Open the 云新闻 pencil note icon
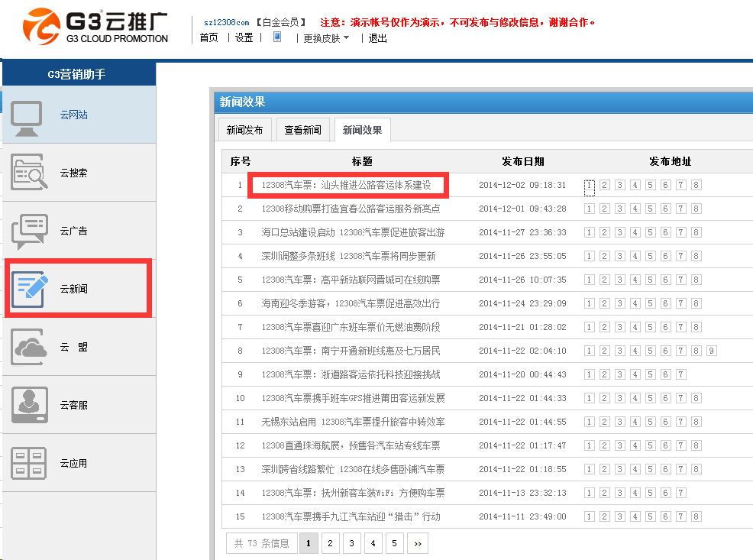This screenshot has height=560, width=753. (31, 289)
